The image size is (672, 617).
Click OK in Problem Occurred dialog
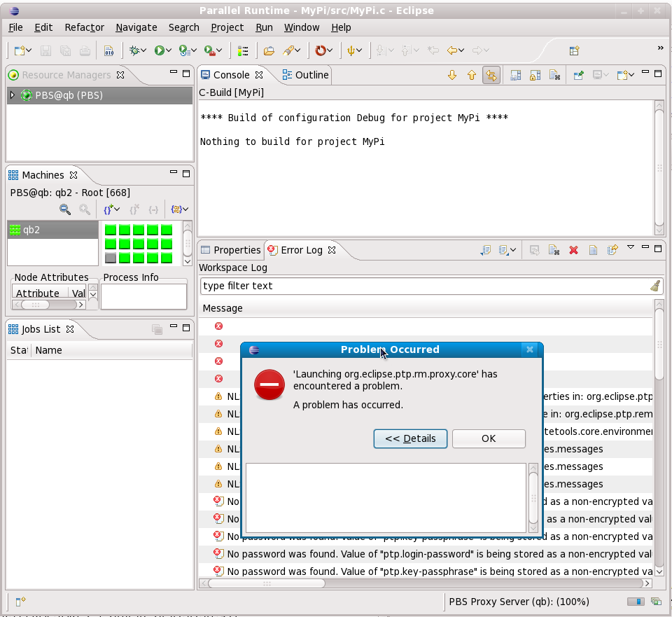pos(489,438)
